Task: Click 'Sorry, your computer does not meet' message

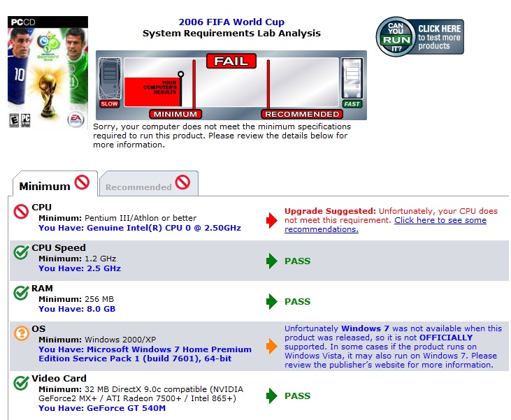Action: (x=222, y=135)
